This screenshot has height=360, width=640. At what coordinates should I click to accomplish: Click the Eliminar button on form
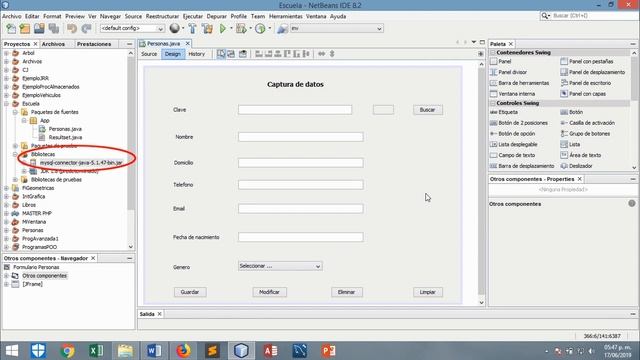(x=347, y=292)
